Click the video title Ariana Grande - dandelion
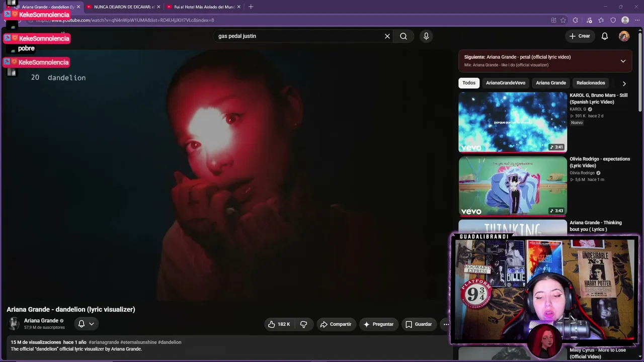Screen dimensions: 644x362 coord(71,309)
